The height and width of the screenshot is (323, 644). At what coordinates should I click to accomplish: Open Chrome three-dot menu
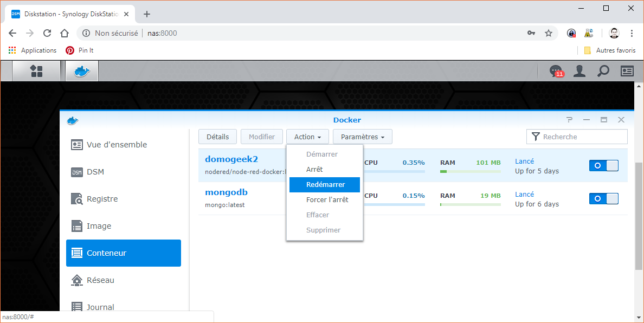[632, 33]
